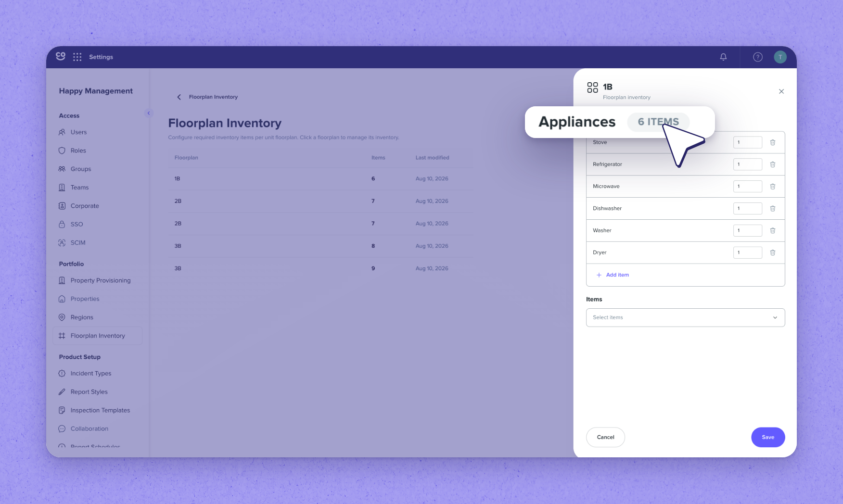Delete the Washer row trash icon
The image size is (843, 504).
click(773, 231)
